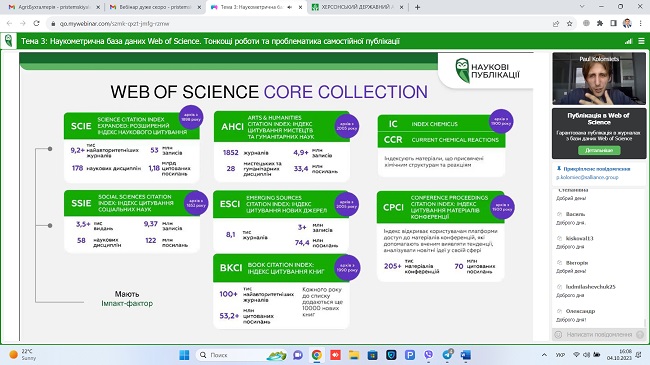Viewport: 650px width, 365px height.
Task: Open the Chrome three-dot menu
Action: point(641,24)
